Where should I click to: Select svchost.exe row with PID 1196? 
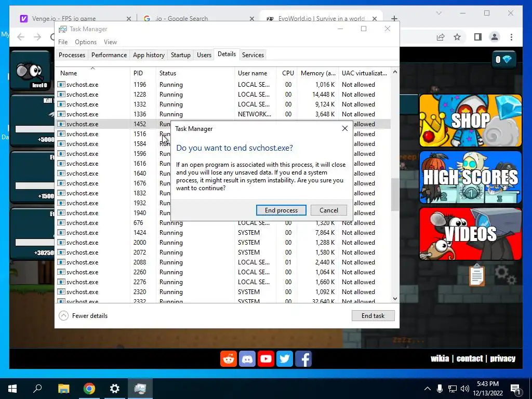pos(222,85)
